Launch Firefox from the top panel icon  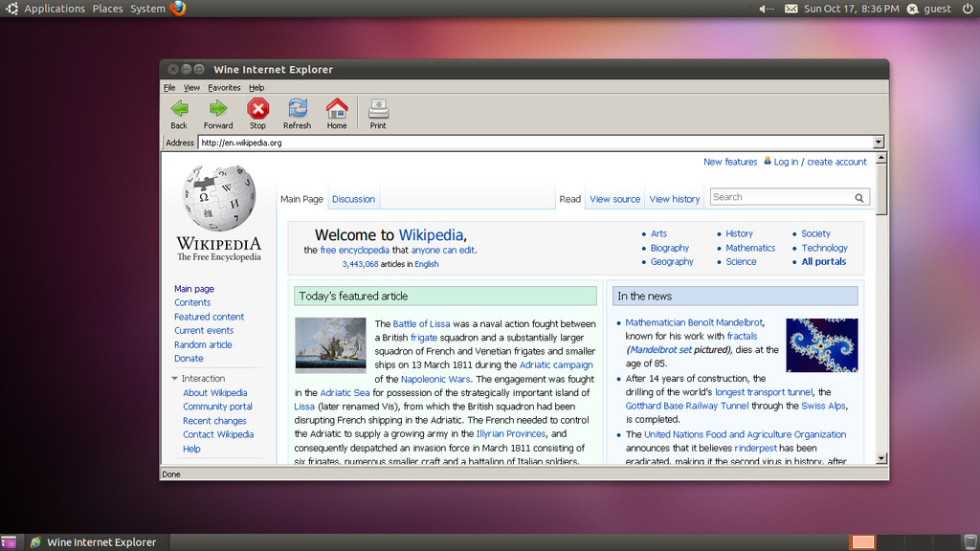(x=178, y=9)
